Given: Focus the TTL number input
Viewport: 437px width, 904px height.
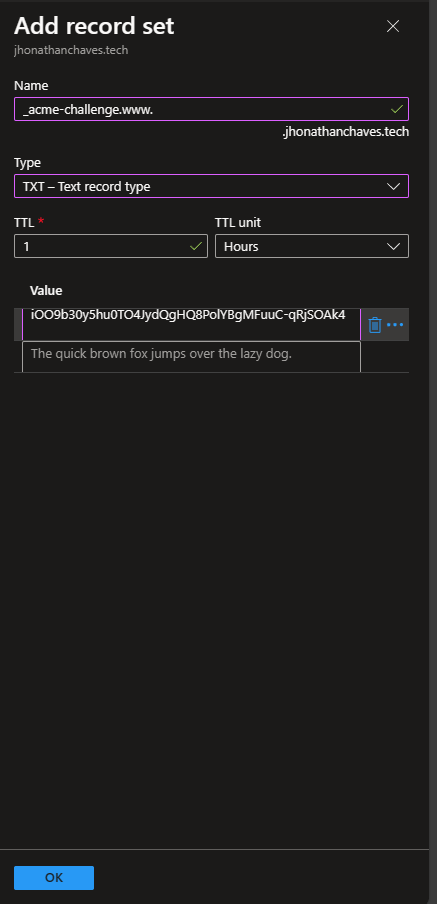Looking at the screenshot, I should click(x=111, y=246).
